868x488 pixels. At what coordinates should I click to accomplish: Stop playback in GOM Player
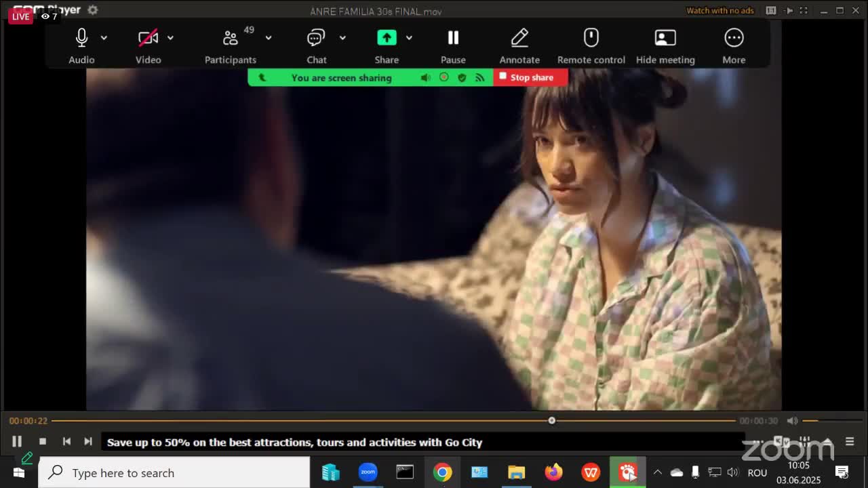[x=43, y=442]
